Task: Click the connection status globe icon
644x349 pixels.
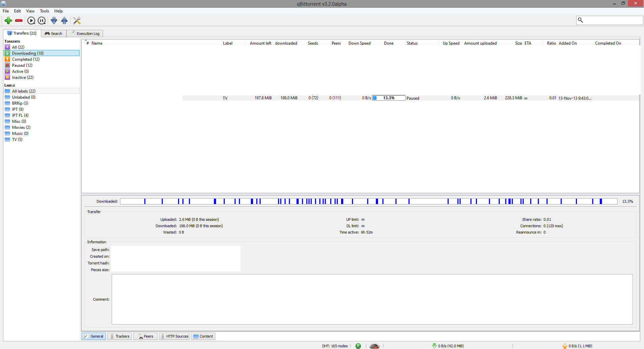Action: coord(358,346)
